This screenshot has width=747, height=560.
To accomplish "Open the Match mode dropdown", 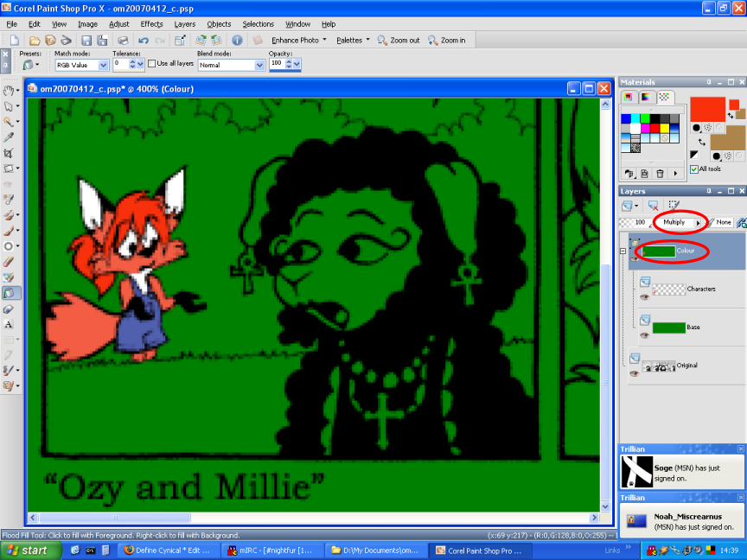I will (103, 65).
